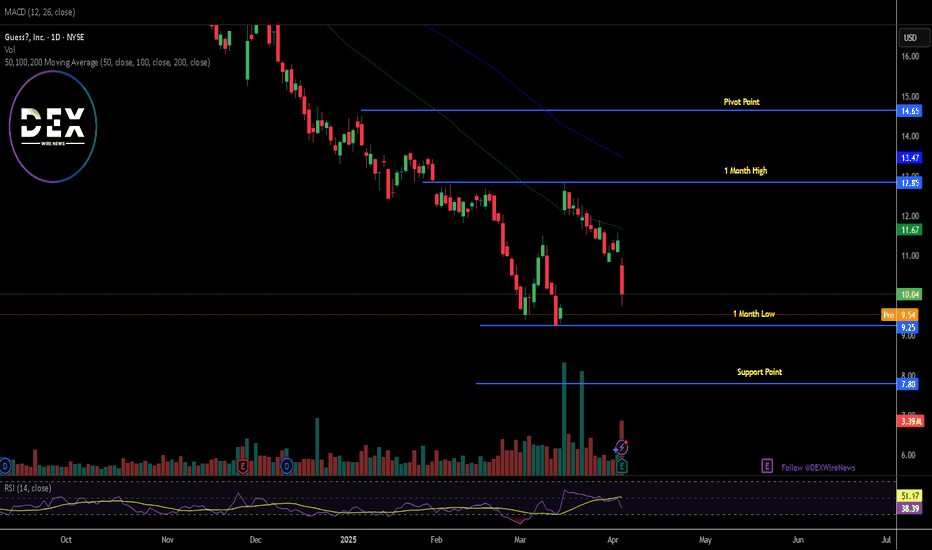Screen dimensions: 932x550
Task: Click the purple lightning event icon
Action: 621,447
